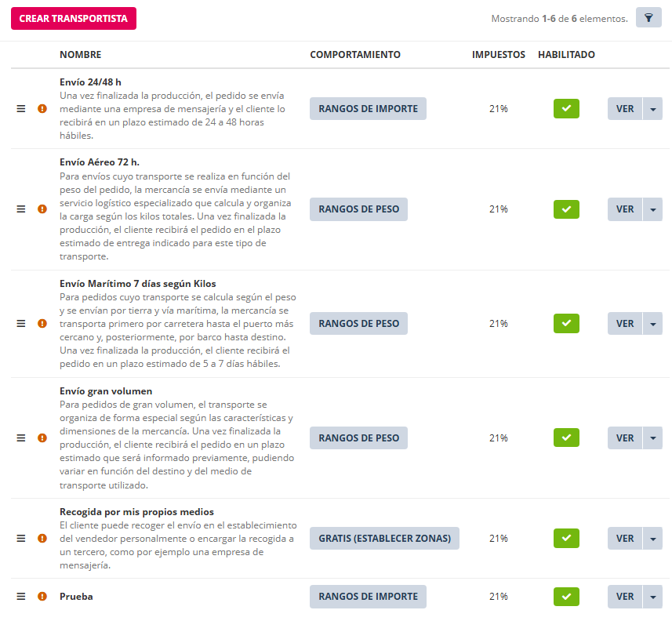Click the drag handle on the Prueba row

point(21,597)
